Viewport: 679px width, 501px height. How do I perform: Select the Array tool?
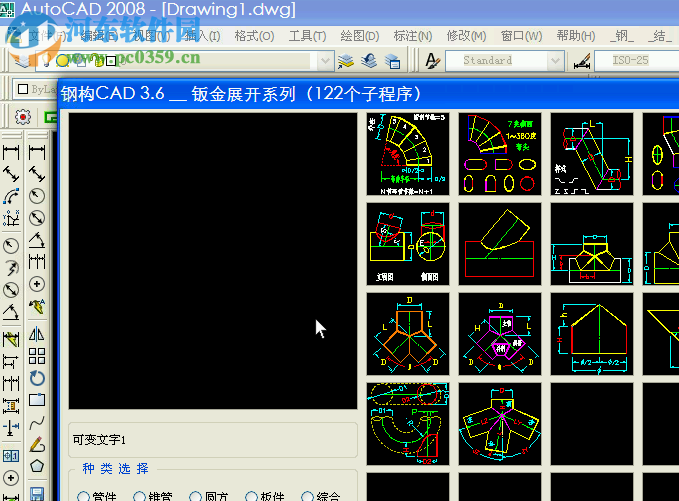[37, 356]
